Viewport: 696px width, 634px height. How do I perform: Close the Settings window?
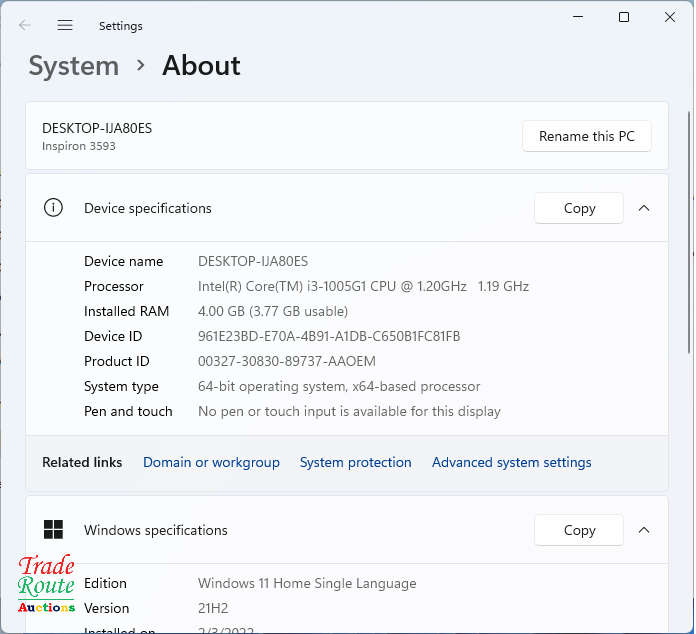[x=670, y=17]
